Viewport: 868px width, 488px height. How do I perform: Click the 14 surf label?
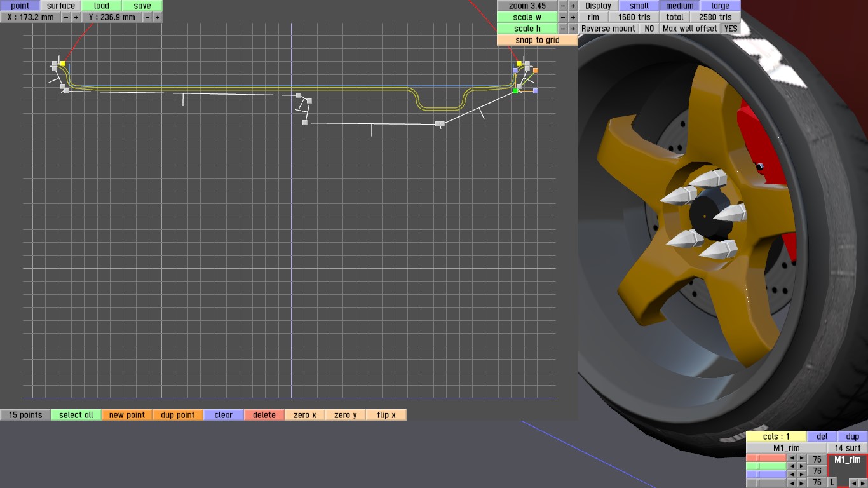pyautogui.click(x=848, y=448)
